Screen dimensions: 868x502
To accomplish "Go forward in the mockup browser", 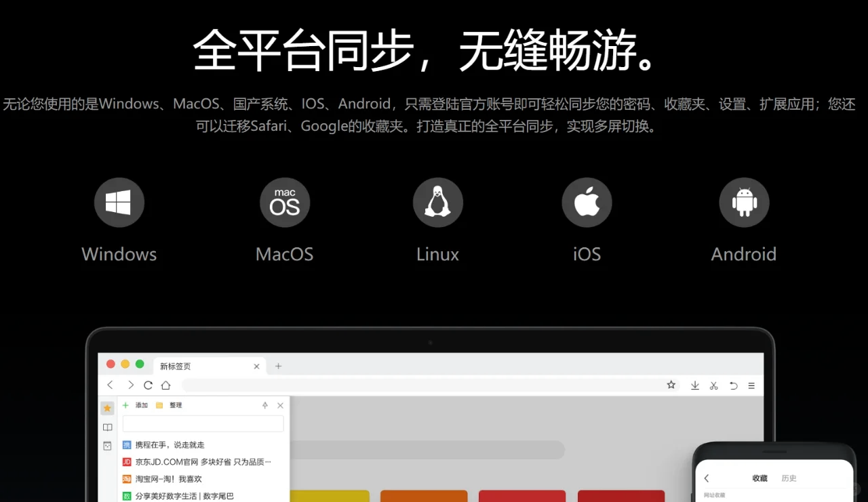I will tap(130, 385).
